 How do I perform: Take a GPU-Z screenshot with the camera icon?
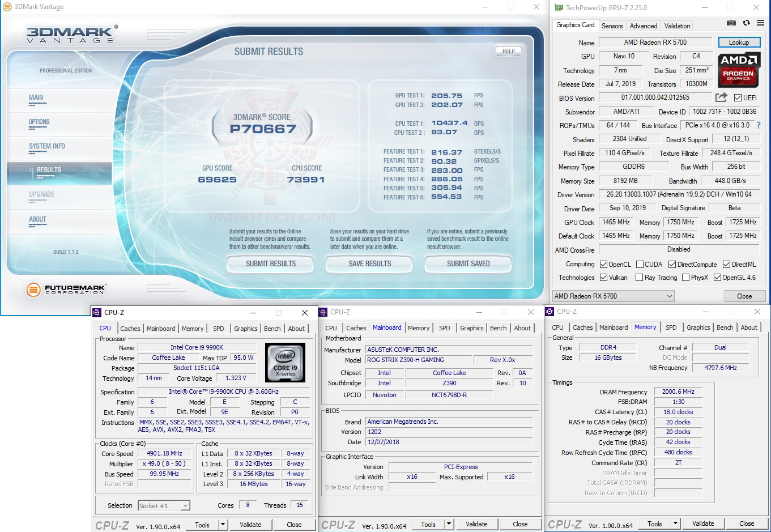(731, 23)
